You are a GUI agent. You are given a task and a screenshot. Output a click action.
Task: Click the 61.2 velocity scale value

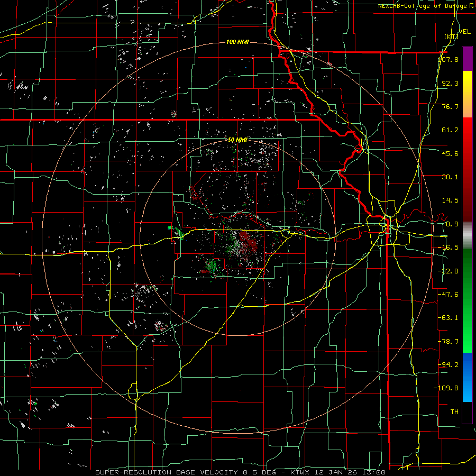[450, 130]
